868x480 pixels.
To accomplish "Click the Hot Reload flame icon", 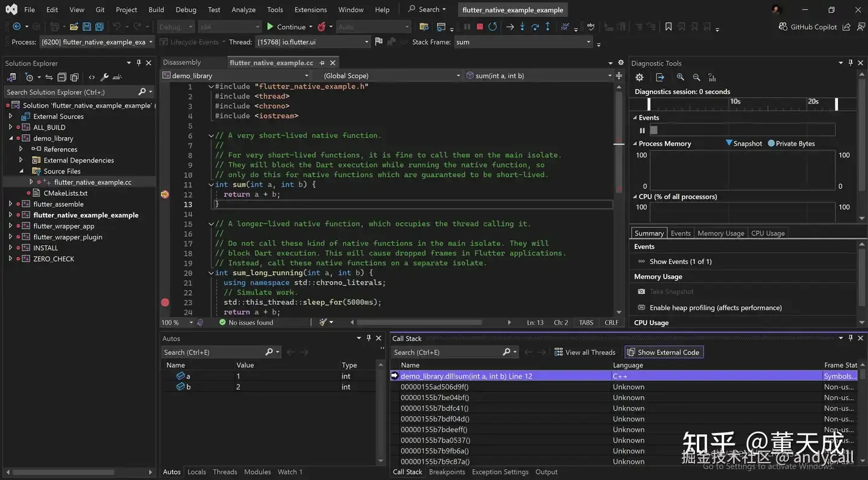I will pos(322,26).
